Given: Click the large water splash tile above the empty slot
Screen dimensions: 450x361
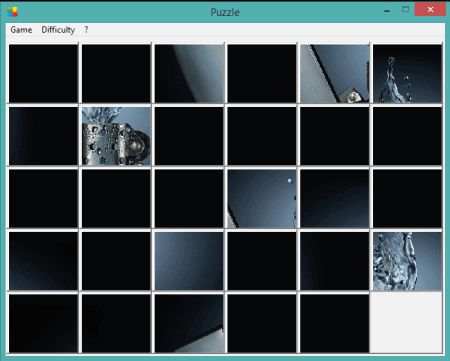Looking at the screenshot, I should coord(407,261).
